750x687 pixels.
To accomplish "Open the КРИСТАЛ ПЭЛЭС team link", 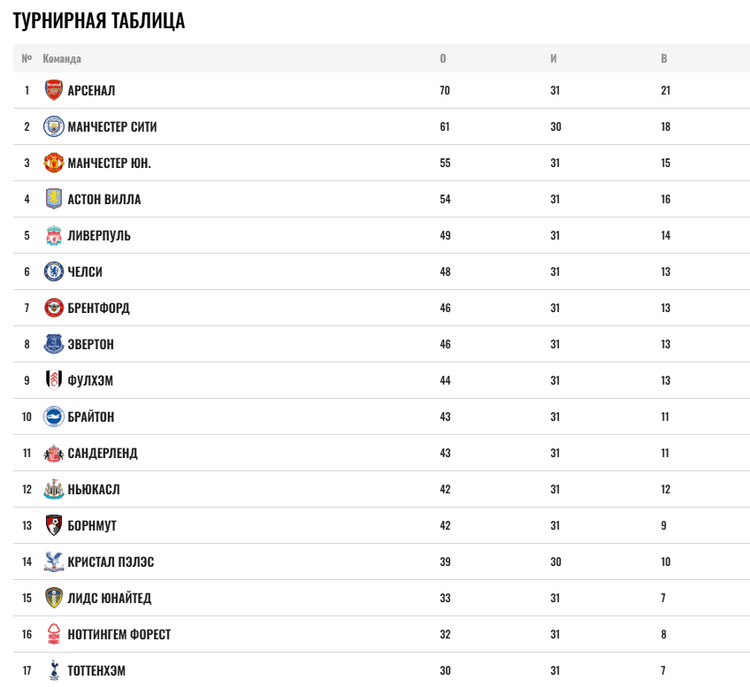I will pyautogui.click(x=111, y=562).
